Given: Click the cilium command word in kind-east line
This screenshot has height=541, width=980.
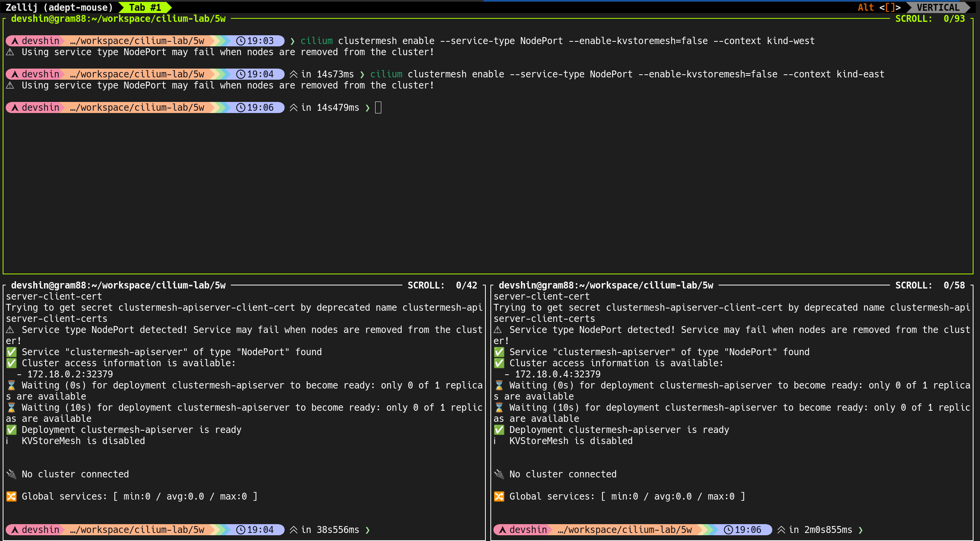Looking at the screenshot, I should (386, 74).
